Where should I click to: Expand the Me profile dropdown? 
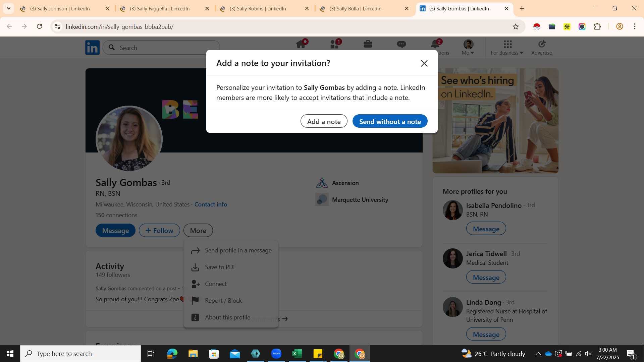(468, 47)
